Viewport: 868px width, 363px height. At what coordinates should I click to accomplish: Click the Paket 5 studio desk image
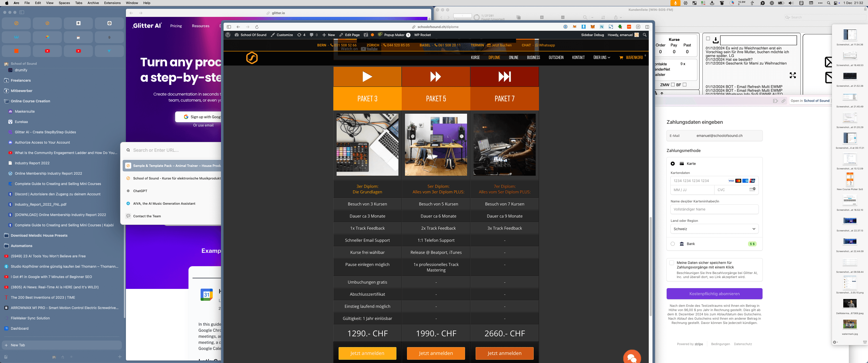pyautogui.click(x=436, y=144)
